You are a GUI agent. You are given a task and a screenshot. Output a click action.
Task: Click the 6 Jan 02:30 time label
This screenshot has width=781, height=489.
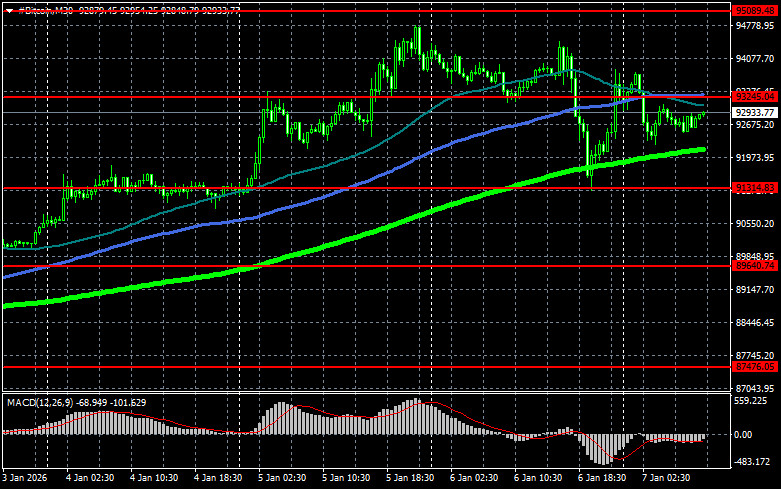tap(474, 478)
